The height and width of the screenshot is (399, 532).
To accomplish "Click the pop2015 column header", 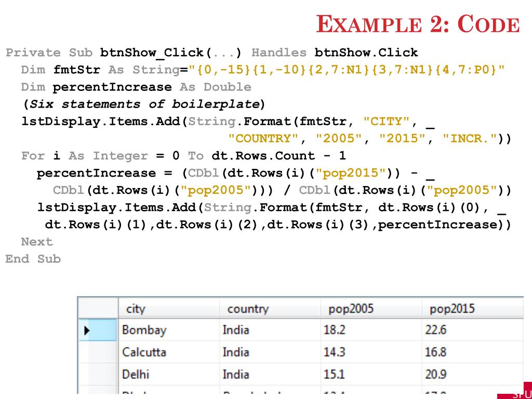I will 472,309.
